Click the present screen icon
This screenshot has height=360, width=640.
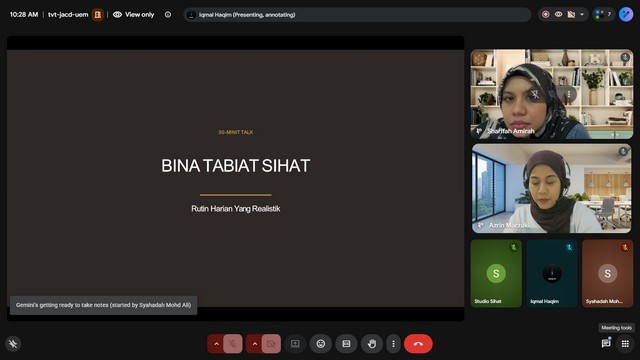[x=295, y=344]
